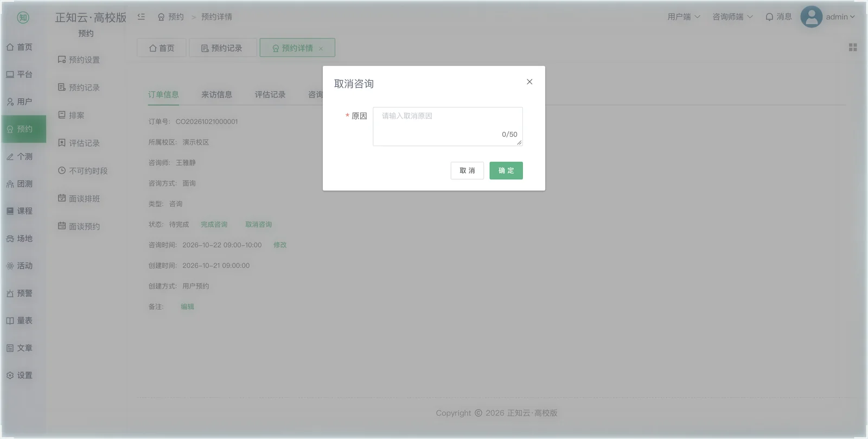
Task: Open 面谈排班 submenu item
Action: [x=79, y=199]
